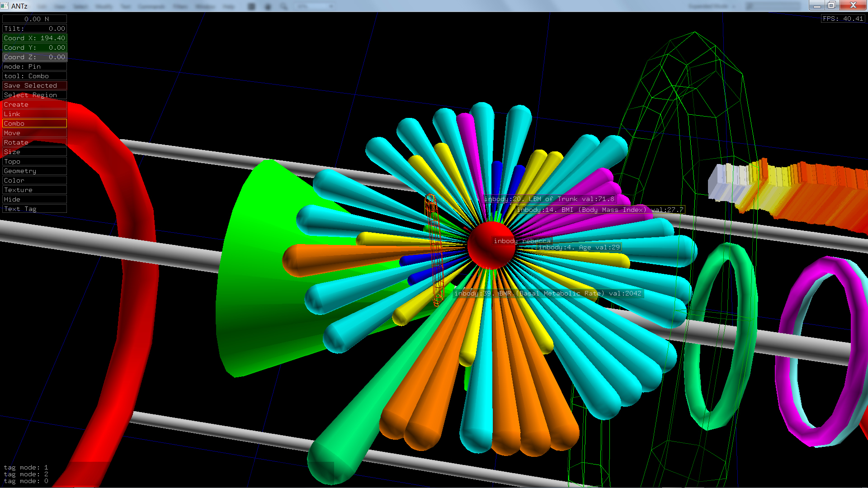
Task: Choose the Combo tool entry
Action: point(34,123)
